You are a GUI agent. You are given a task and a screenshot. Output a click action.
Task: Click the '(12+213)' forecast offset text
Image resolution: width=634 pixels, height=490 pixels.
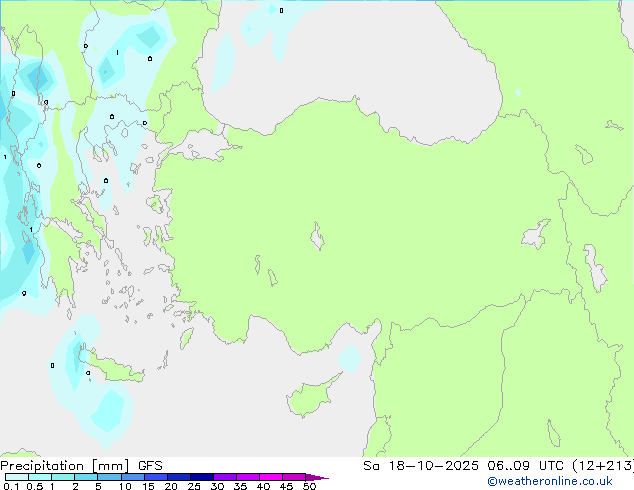[x=603, y=466]
